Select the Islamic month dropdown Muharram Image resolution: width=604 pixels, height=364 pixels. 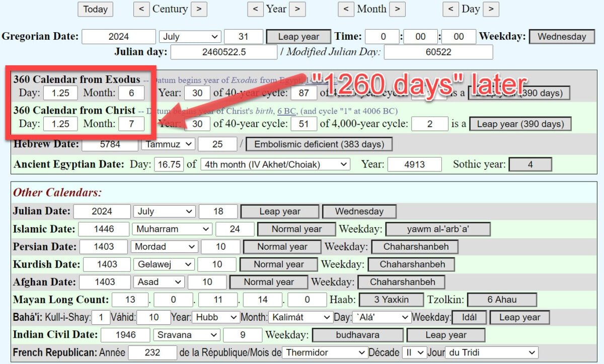[172, 229]
